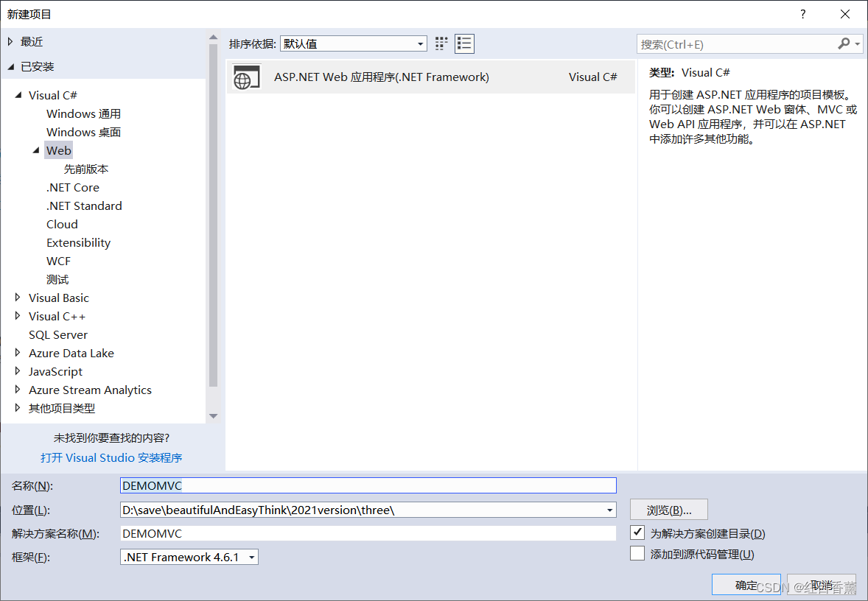This screenshot has width=868, height=601.
Task: Expand the Visual C++ node
Action: tap(18, 316)
